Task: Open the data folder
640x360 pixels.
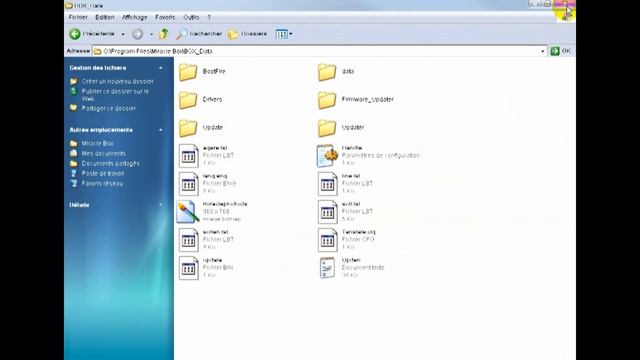Action: 336,72
